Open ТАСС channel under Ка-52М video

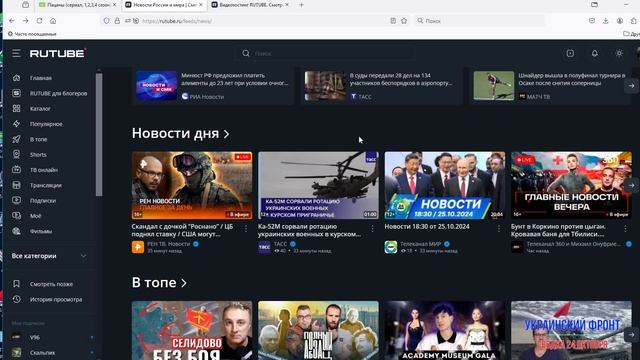coord(280,244)
